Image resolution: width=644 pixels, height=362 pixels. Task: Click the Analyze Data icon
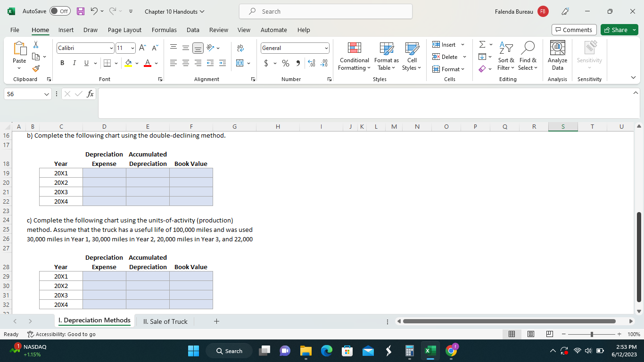point(557,54)
